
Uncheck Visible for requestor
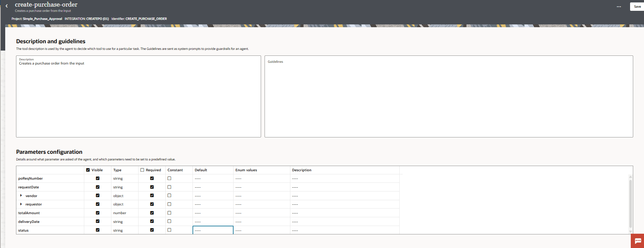click(98, 204)
